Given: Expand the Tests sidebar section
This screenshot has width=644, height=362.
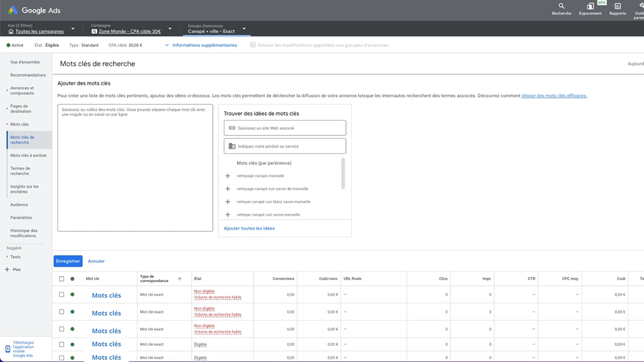Looking at the screenshot, I should [7, 257].
